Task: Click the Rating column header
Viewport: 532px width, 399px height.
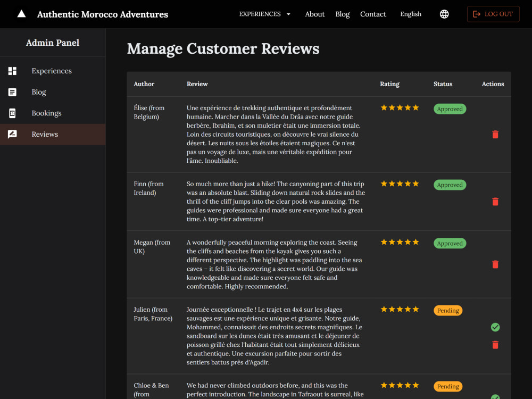Action: click(389, 84)
